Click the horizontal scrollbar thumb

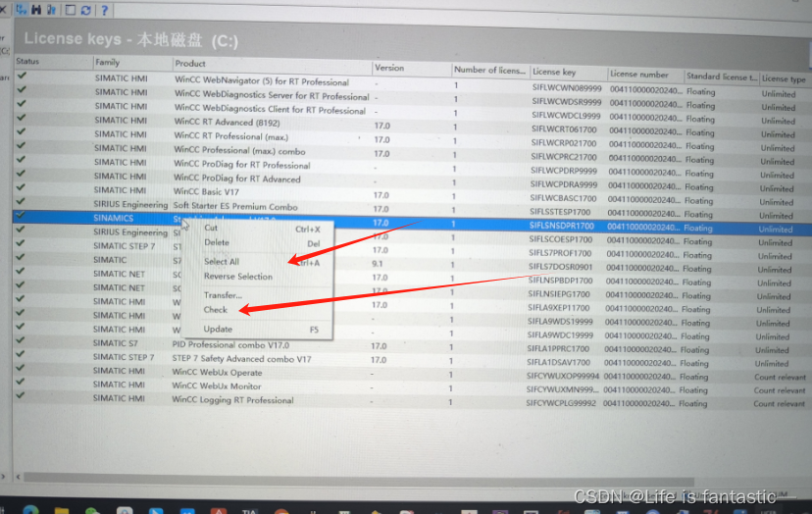(x=358, y=479)
